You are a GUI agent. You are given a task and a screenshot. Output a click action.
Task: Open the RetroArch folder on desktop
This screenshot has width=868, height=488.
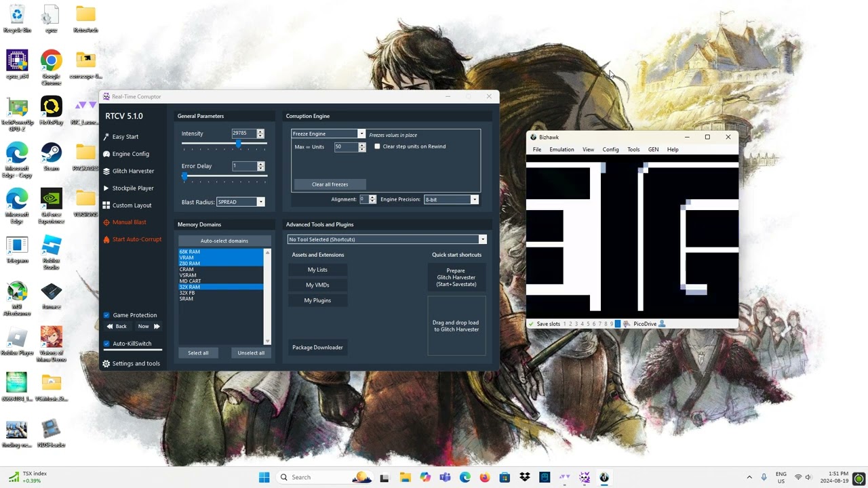pyautogui.click(x=85, y=19)
